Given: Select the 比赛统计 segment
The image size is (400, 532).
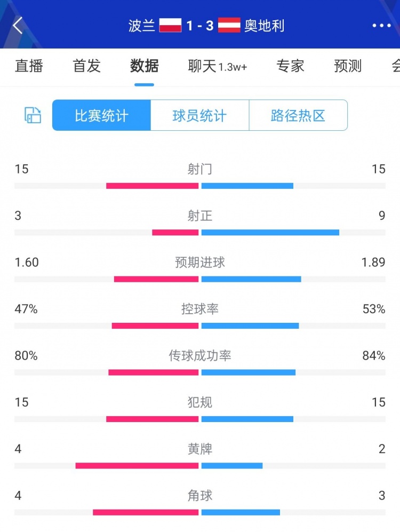Looking at the screenshot, I should tap(101, 115).
